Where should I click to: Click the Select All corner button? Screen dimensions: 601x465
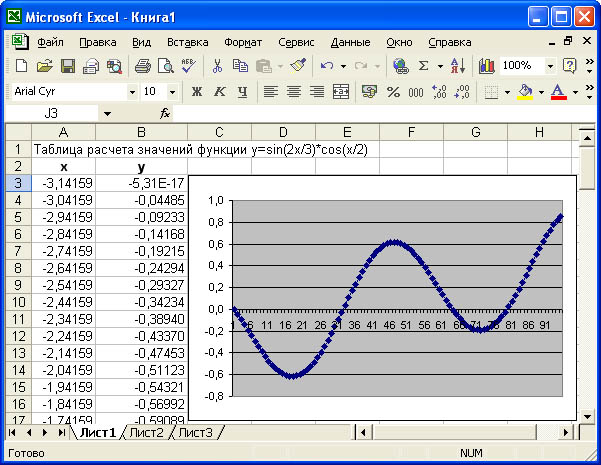tap(18, 132)
